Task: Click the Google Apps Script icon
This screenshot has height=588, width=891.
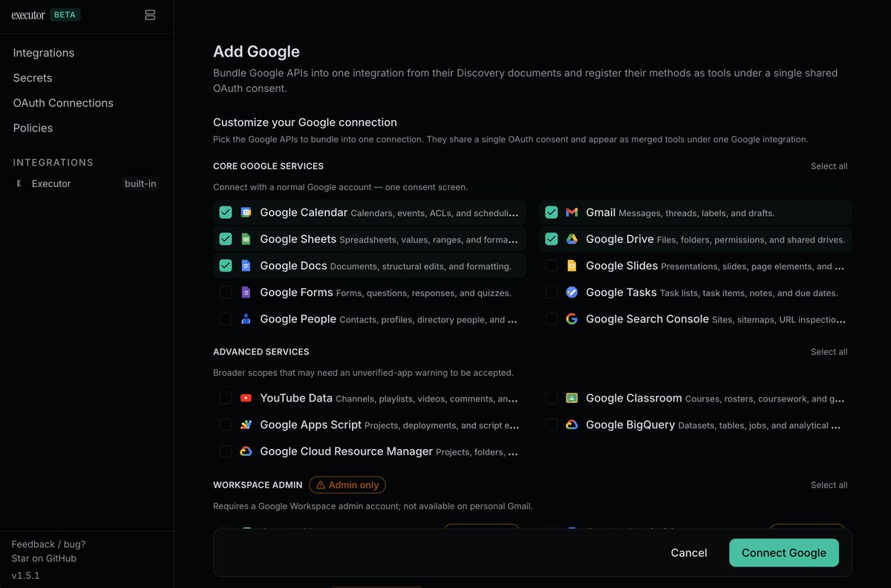Action: [x=246, y=425]
